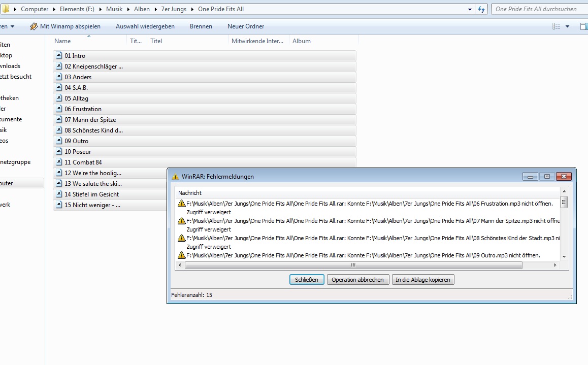Toggle the preview pane icon in Explorer toolbar
588x365 pixels.
coord(584,26)
